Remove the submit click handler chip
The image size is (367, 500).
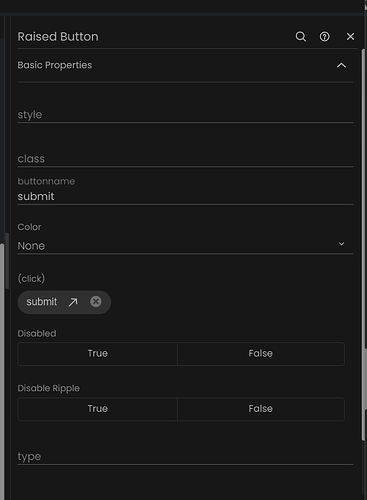pos(96,302)
